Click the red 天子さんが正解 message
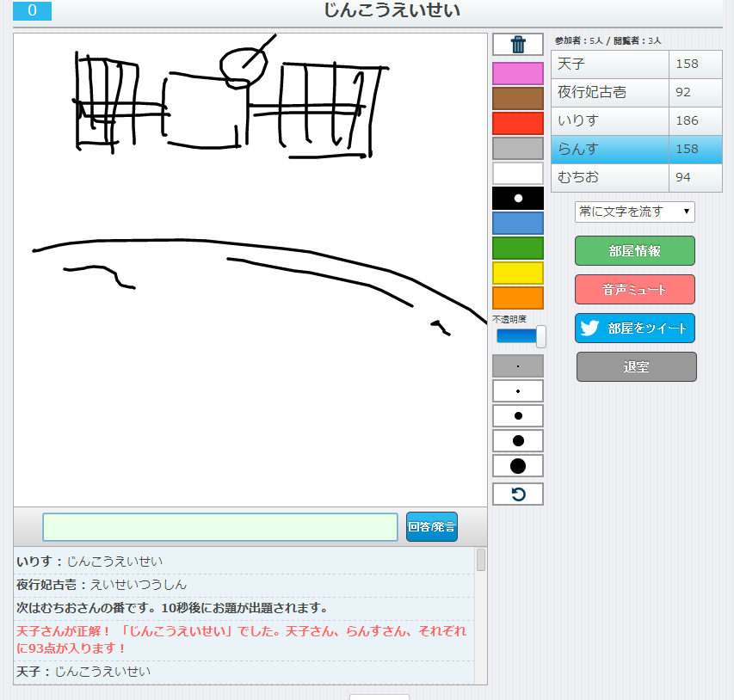The image size is (734, 700). [244, 640]
